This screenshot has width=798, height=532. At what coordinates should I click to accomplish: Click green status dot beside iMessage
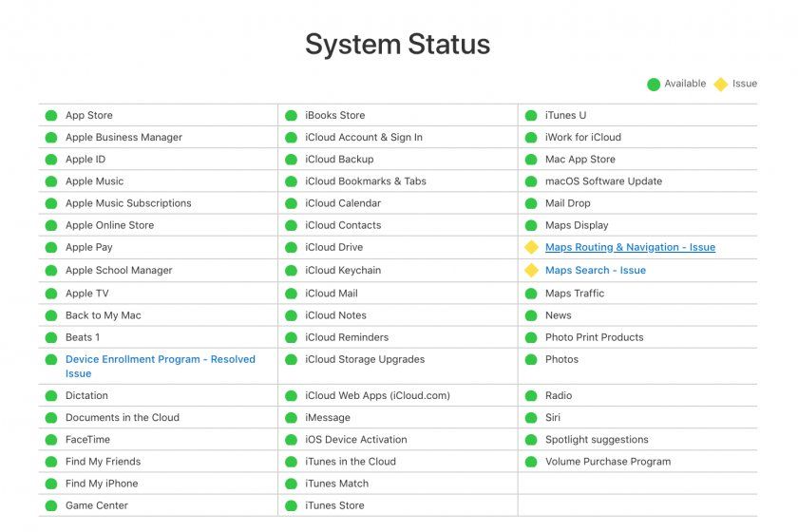[291, 418]
